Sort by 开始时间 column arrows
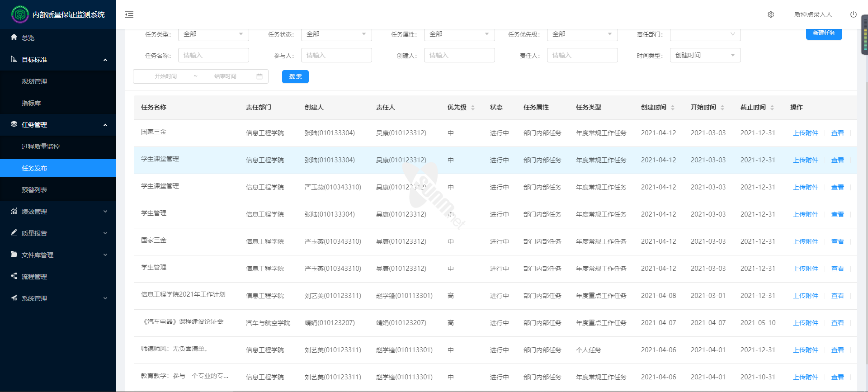The width and height of the screenshot is (868, 392). pos(722,108)
